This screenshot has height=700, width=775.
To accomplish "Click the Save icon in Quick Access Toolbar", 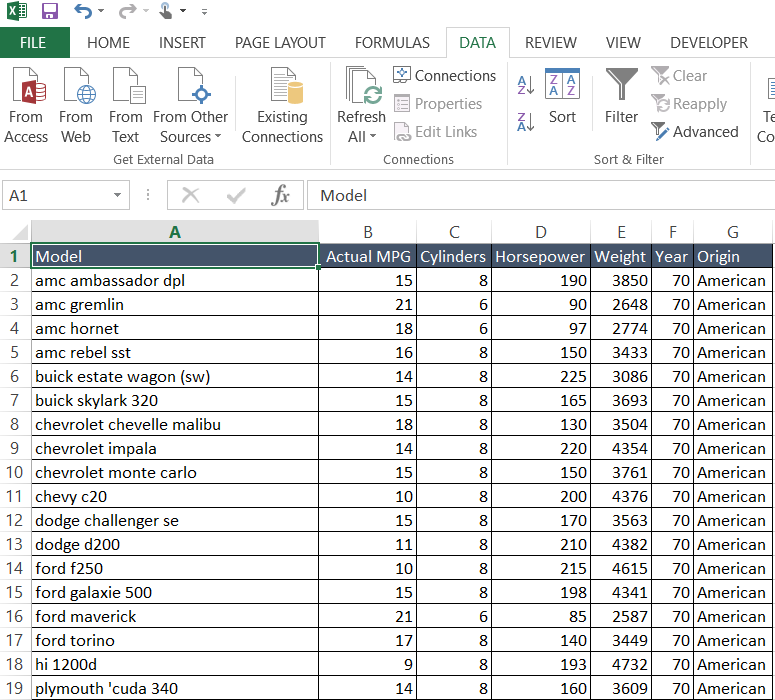I will click(x=50, y=12).
